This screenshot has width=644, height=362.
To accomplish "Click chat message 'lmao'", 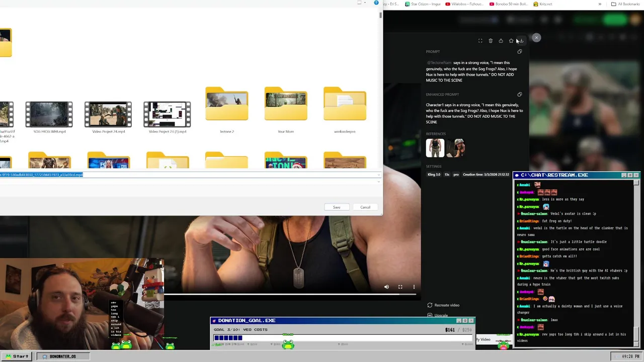I will (x=554, y=320).
